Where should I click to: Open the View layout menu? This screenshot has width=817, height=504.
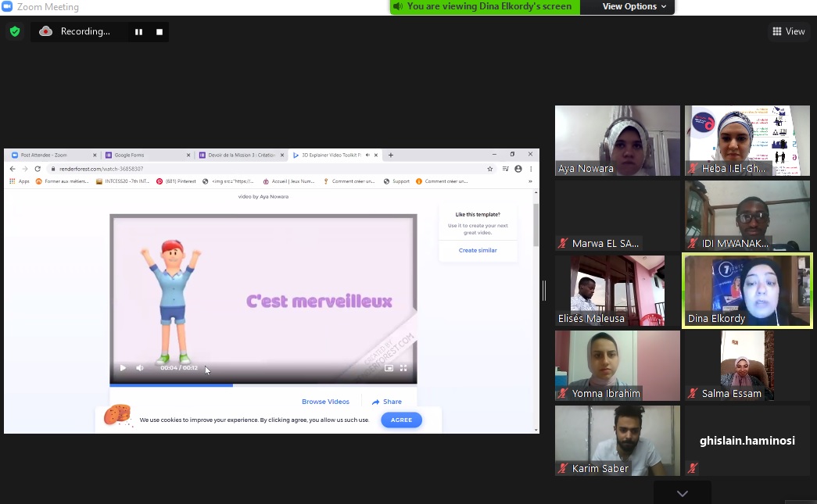tap(788, 31)
